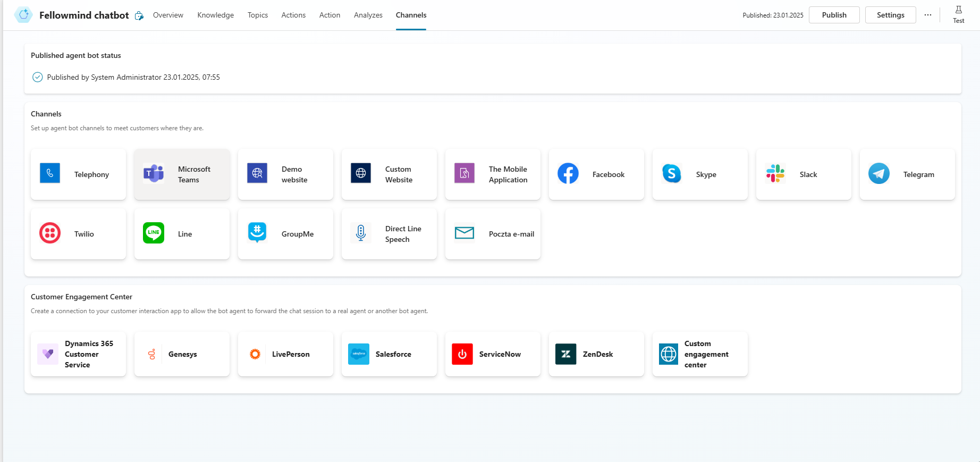Click the Slack logo icon
The width and height of the screenshot is (980, 462).
[775, 173]
